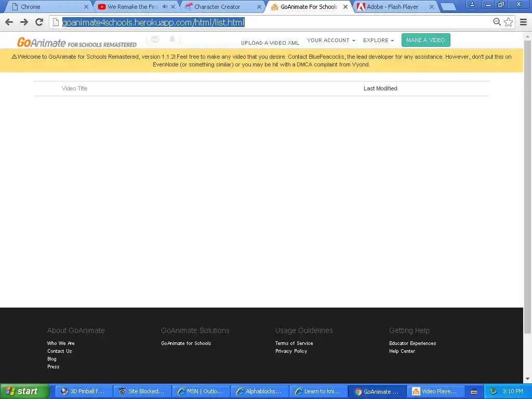Click the network tray icon beside the clock
This screenshot has height=399, width=532.
tap(494, 391)
